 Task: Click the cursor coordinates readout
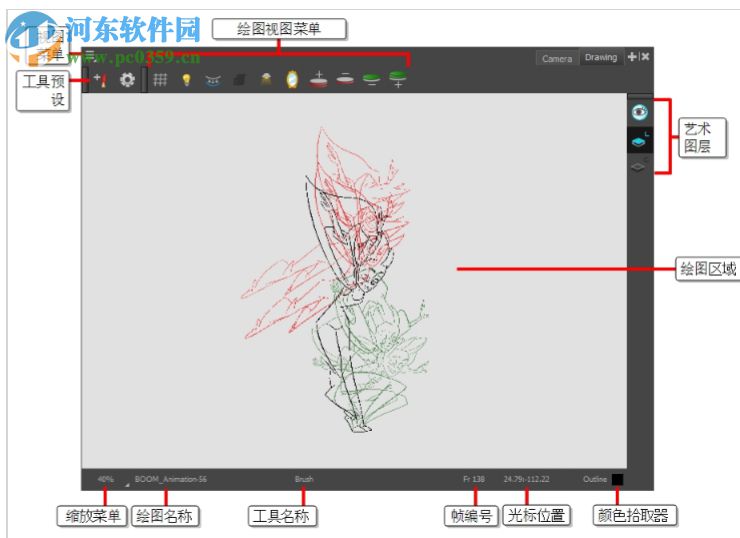point(526,479)
